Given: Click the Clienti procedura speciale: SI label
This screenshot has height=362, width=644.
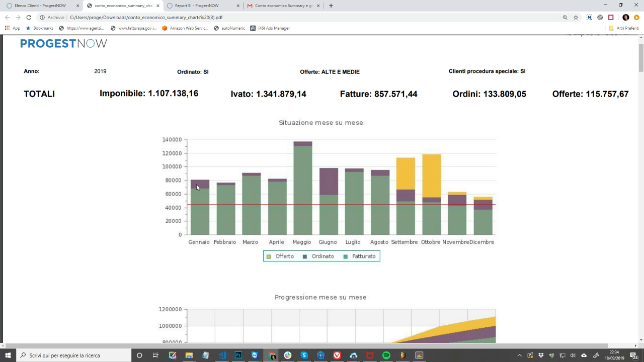Looking at the screenshot, I should pos(487,71).
